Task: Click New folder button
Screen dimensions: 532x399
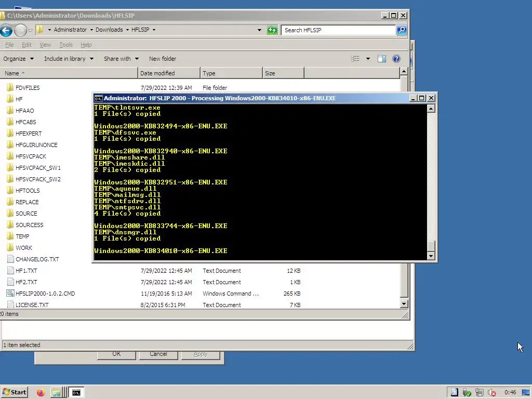Action: point(163,59)
